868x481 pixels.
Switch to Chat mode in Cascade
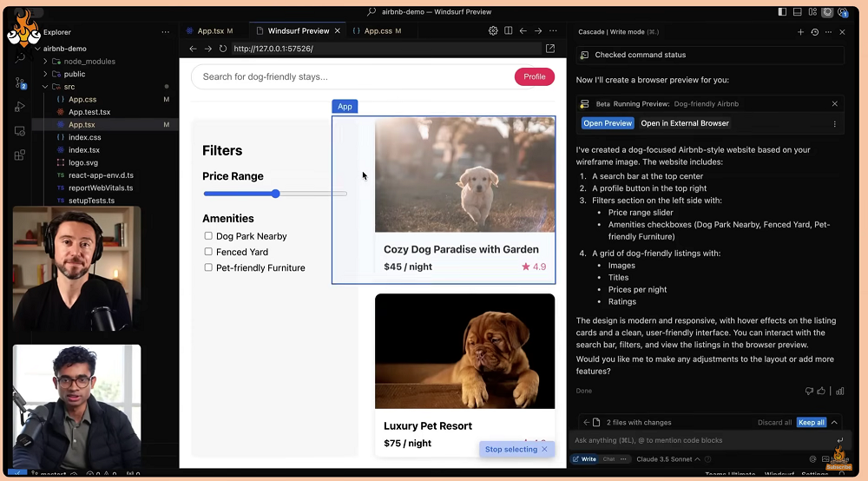tap(608, 458)
